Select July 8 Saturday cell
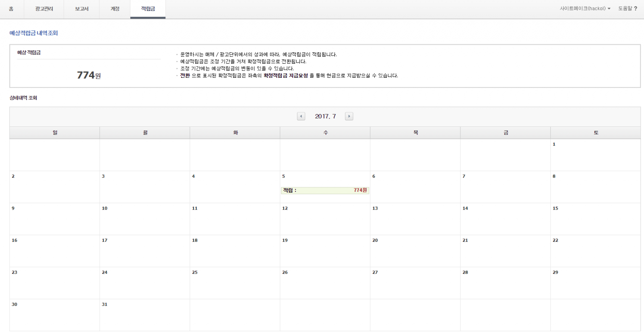This screenshot has width=644, height=334. click(x=595, y=187)
